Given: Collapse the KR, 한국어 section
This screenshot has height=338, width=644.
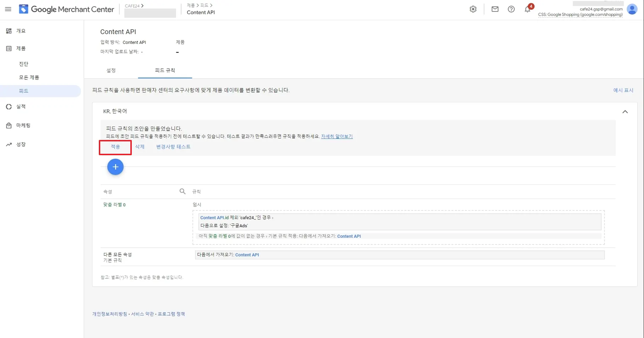Looking at the screenshot, I should [x=625, y=112].
